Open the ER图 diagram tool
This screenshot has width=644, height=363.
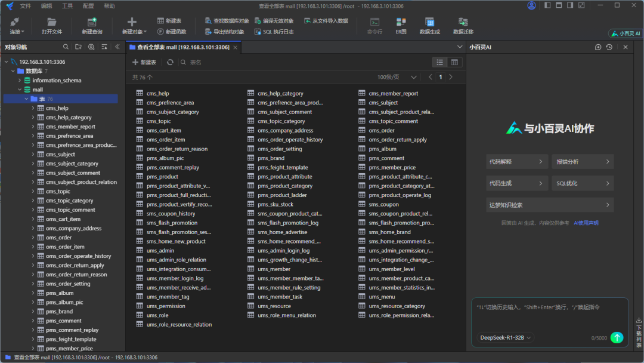pyautogui.click(x=401, y=23)
